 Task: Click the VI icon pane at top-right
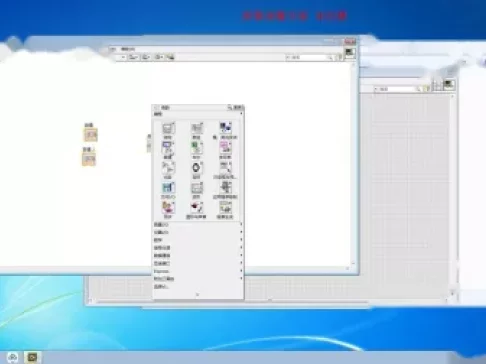349,53
